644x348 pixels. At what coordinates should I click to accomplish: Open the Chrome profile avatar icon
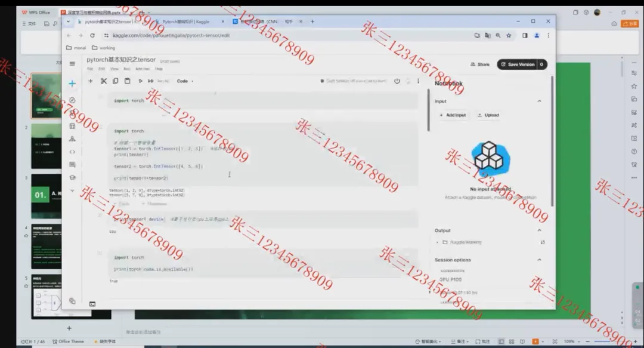point(537,35)
